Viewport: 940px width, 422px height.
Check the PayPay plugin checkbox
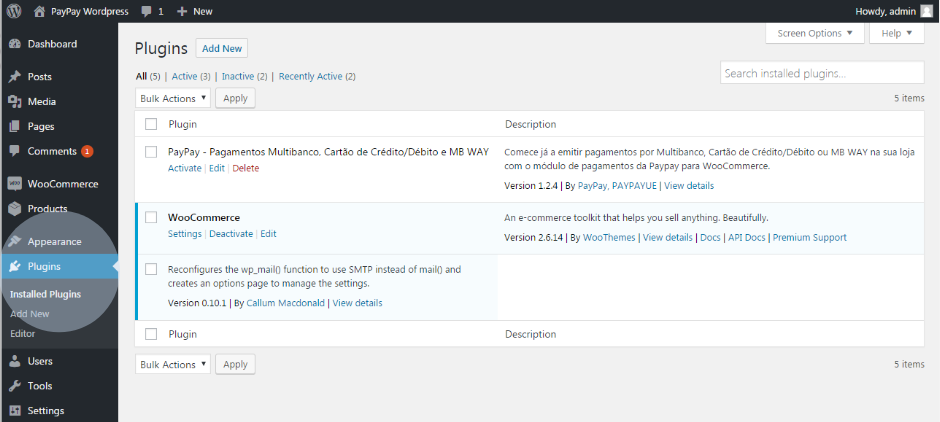(151, 152)
